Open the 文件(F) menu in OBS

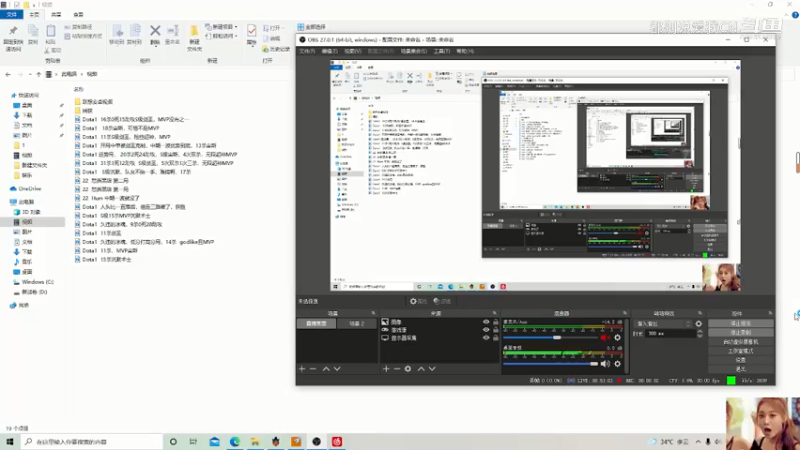pyautogui.click(x=307, y=51)
